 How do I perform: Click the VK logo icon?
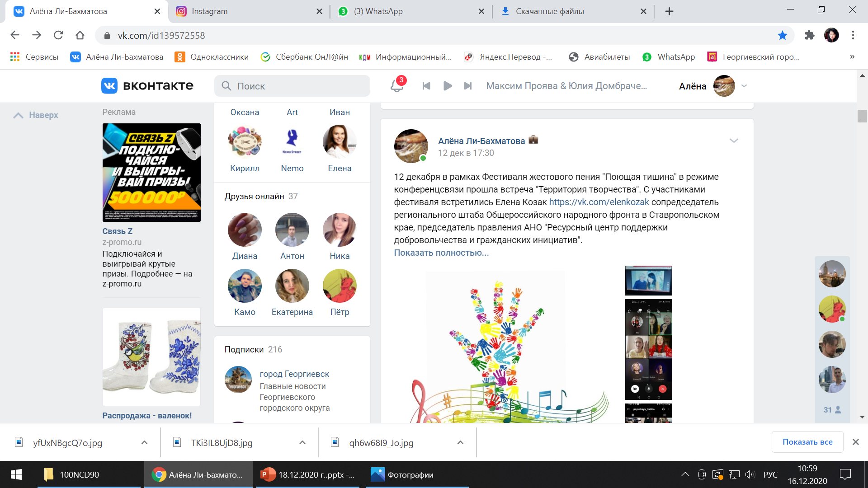pyautogui.click(x=109, y=86)
